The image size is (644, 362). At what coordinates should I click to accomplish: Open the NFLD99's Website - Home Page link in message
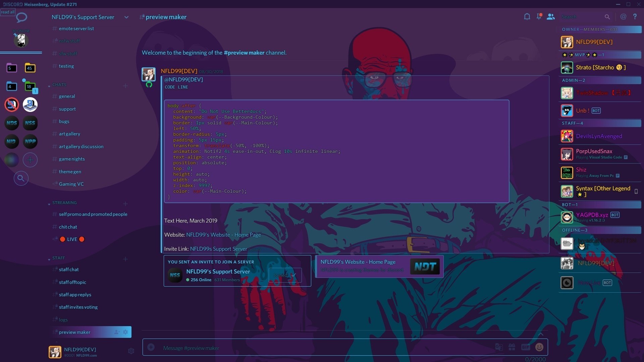coord(223,235)
